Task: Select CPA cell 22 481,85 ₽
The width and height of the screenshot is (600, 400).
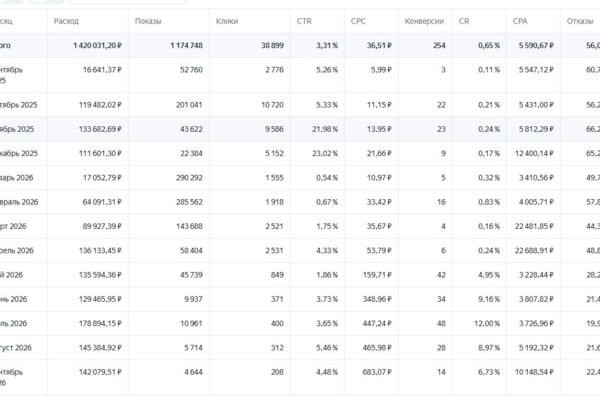Action: tap(534, 227)
